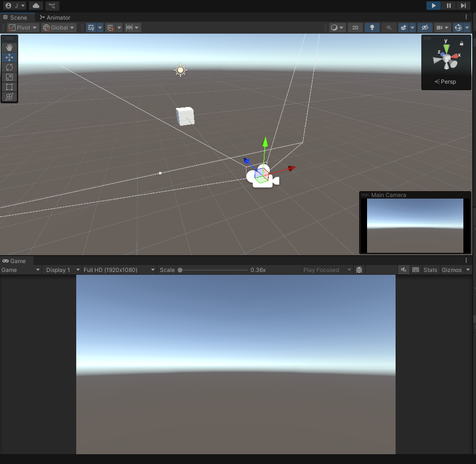Open the Full HD resolution dropdown

pos(118,270)
